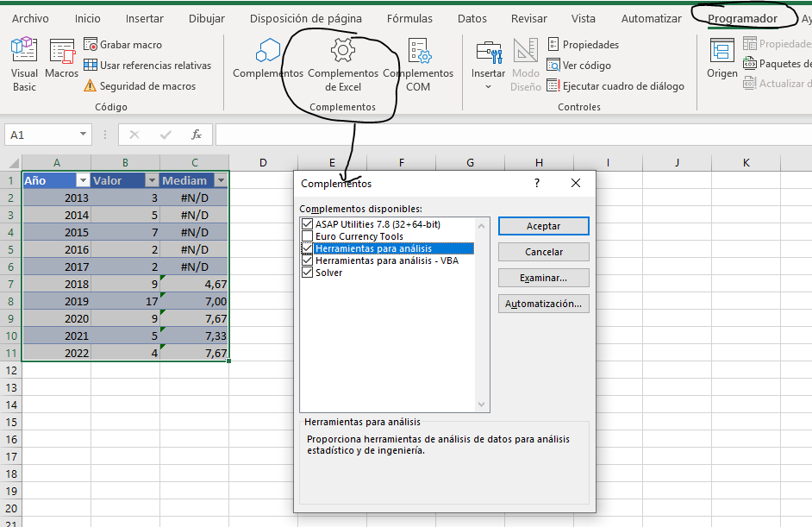This screenshot has width=812, height=527.
Task: Click the formula bar input field
Action: [513, 135]
